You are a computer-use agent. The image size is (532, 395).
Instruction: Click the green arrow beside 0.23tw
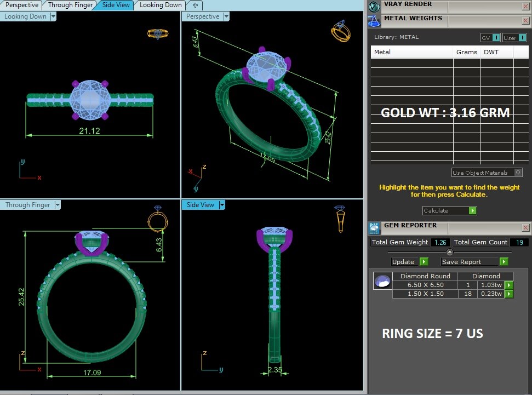tap(509, 294)
